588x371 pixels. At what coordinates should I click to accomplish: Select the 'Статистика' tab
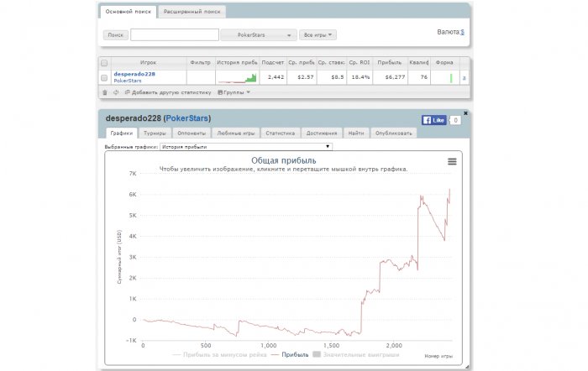(280, 133)
